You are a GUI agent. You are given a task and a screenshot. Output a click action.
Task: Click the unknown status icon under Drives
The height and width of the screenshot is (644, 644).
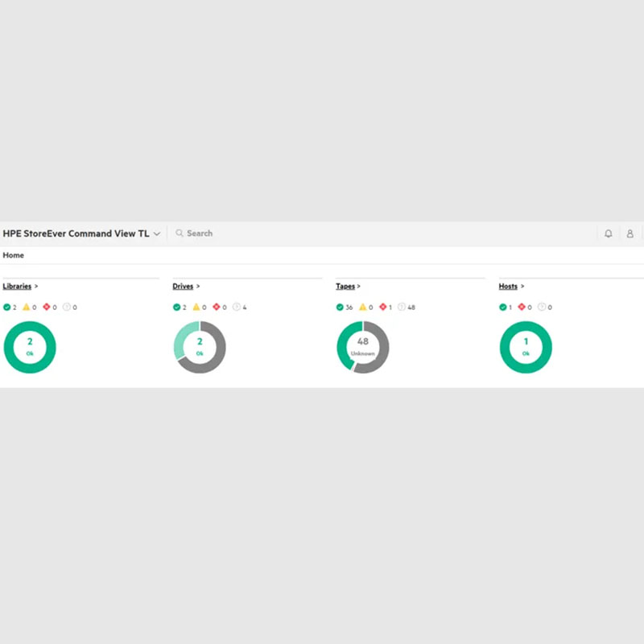pyautogui.click(x=237, y=308)
